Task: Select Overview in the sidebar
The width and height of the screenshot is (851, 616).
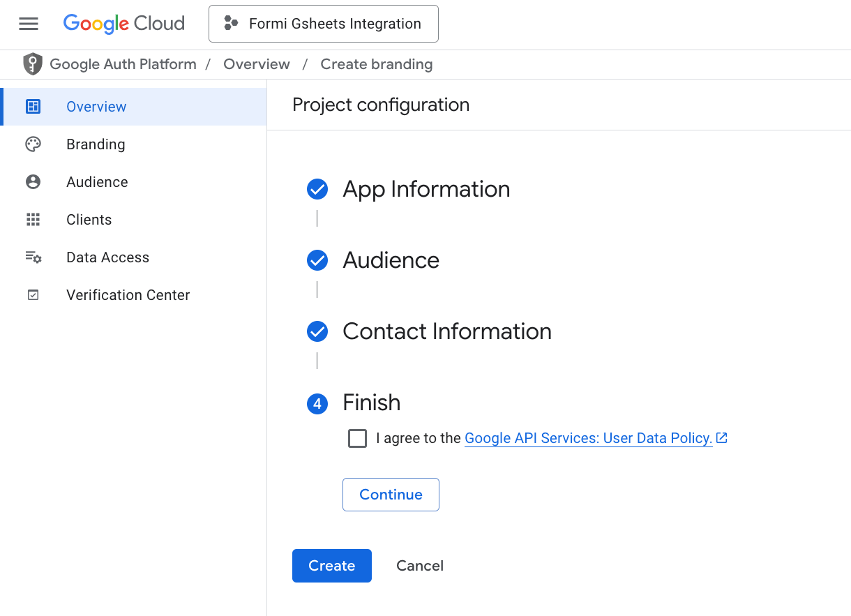Action: pyautogui.click(x=133, y=107)
